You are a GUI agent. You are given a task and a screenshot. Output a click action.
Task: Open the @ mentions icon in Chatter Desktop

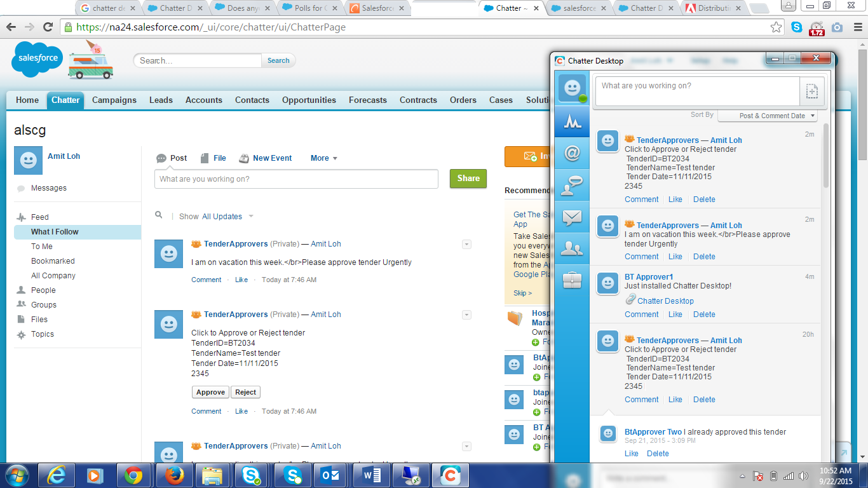[572, 153]
